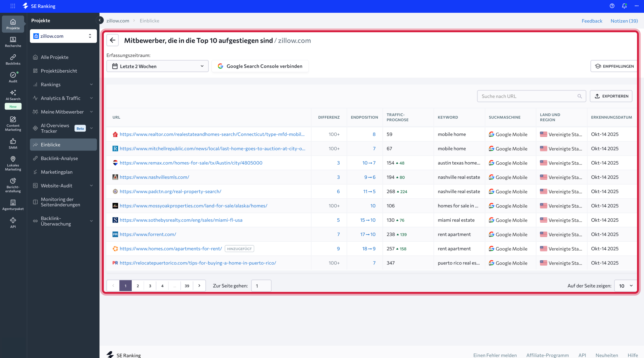Collapse the Projekte sidebar panel
The width and height of the screenshot is (644, 358).
(100, 20)
